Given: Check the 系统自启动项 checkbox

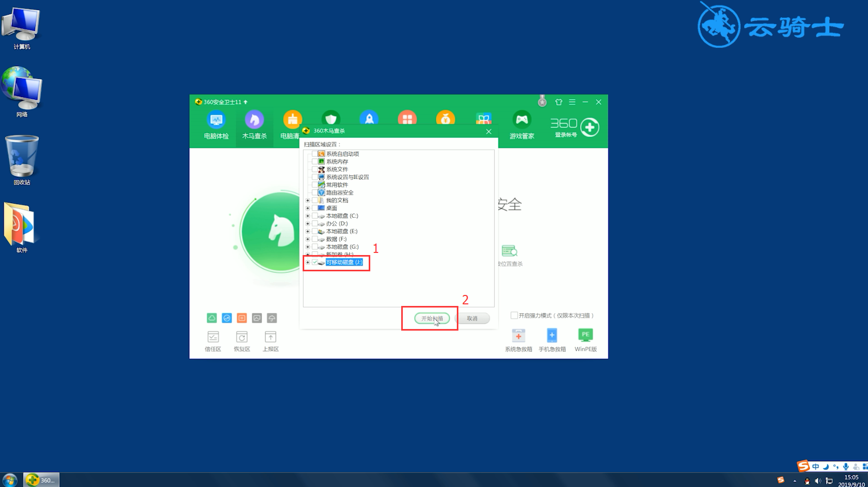Looking at the screenshot, I should (315, 154).
